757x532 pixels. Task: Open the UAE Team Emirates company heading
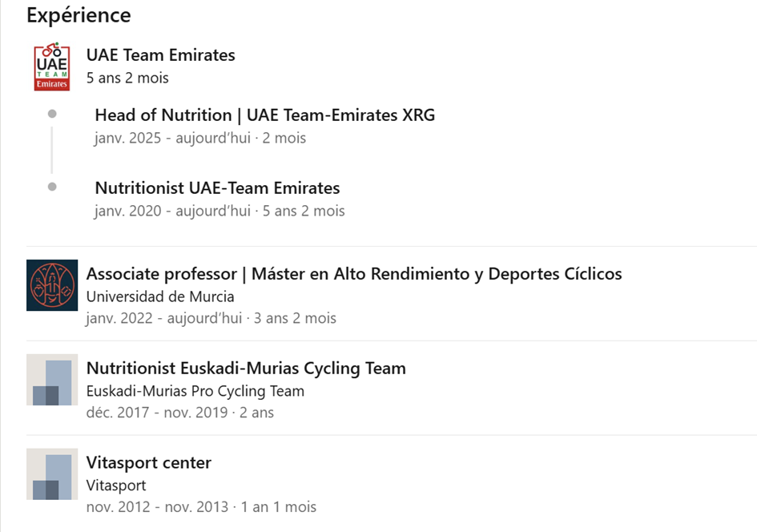pyautogui.click(x=161, y=55)
